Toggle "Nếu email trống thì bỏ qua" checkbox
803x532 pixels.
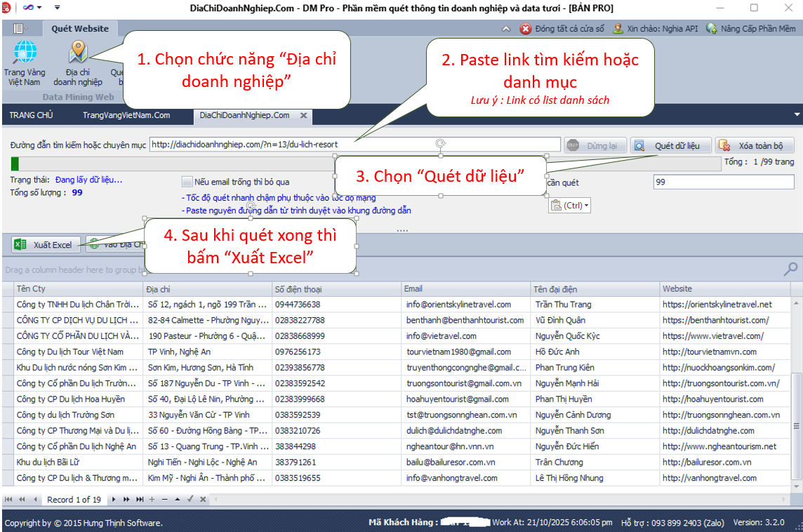click(x=187, y=182)
